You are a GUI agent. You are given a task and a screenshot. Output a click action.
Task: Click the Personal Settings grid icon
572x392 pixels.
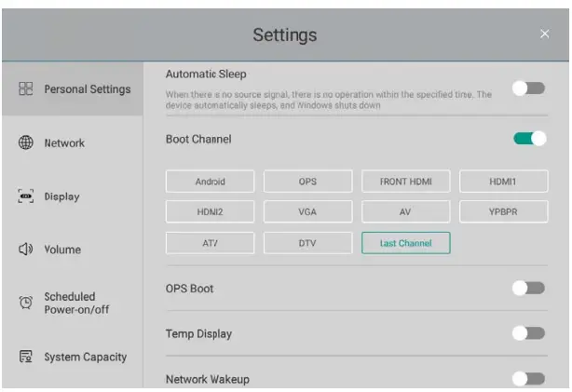pyautogui.click(x=26, y=89)
